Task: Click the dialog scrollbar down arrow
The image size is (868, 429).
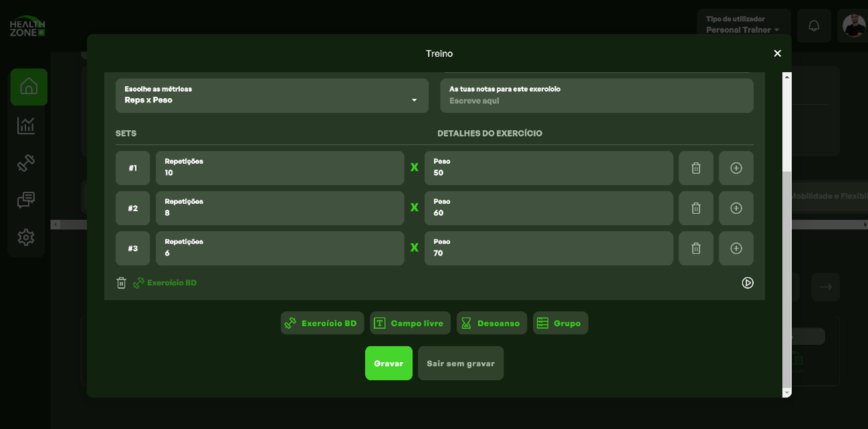Action: coord(786,392)
